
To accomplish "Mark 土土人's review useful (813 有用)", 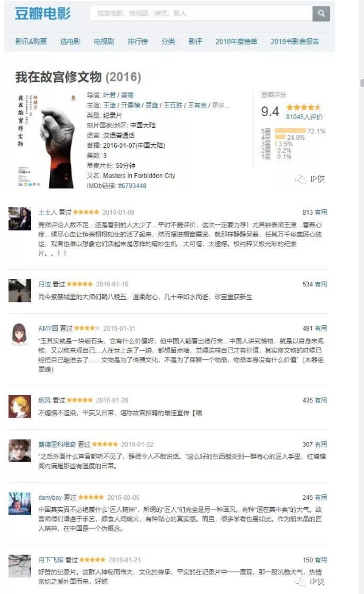I will point(321,212).
